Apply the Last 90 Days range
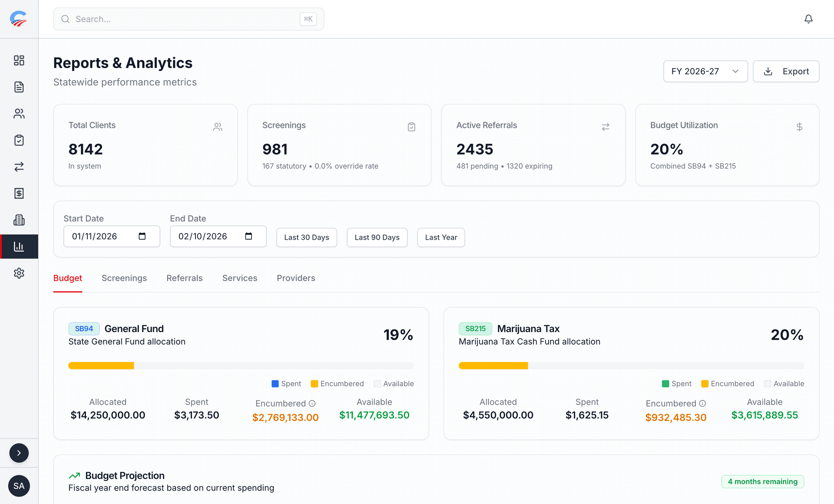This screenshot has height=504, width=834. pyautogui.click(x=377, y=237)
